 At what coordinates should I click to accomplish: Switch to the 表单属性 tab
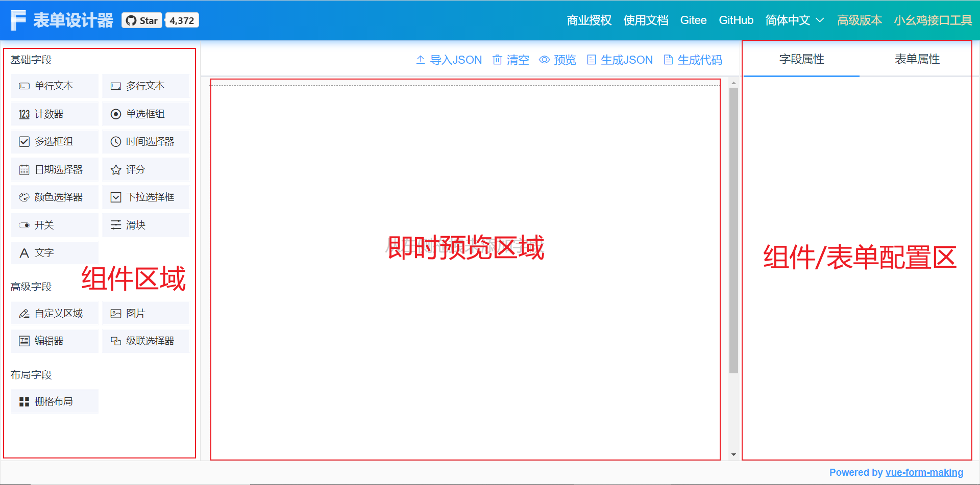(x=916, y=59)
